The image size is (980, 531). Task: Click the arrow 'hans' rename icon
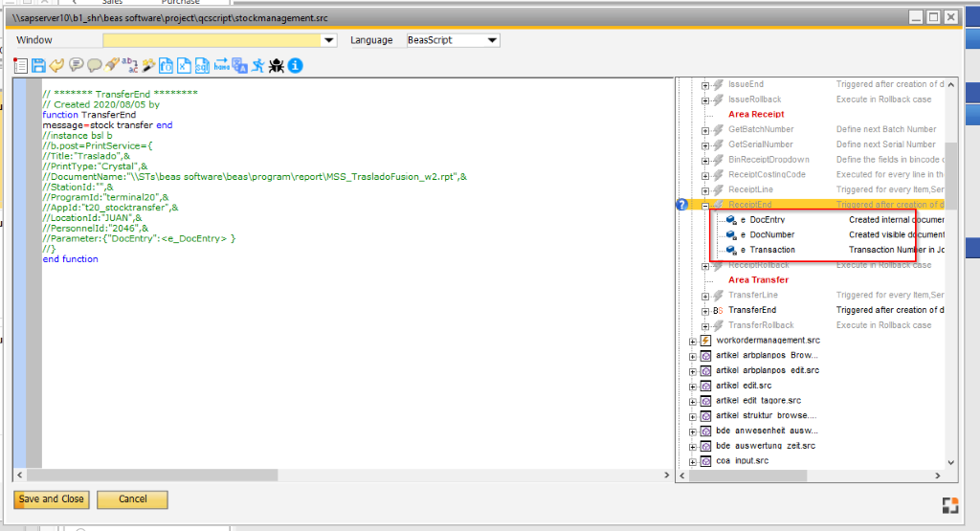pyautogui.click(x=221, y=66)
